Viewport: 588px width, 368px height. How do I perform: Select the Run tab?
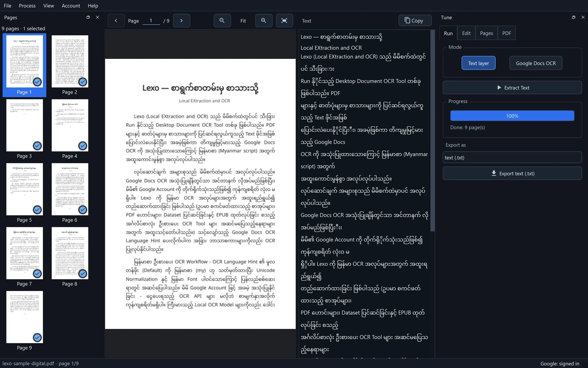pos(448,33)
